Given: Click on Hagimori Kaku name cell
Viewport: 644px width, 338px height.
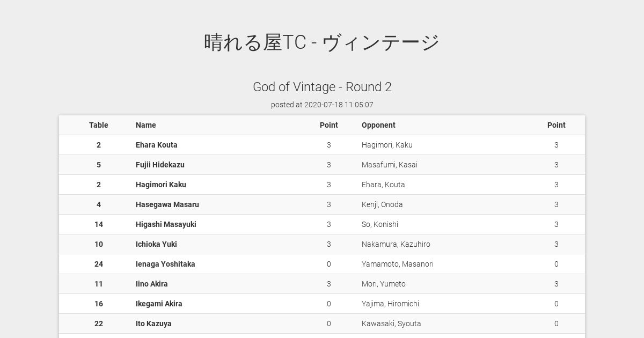Looking at the screenshot, I should 161,185.
